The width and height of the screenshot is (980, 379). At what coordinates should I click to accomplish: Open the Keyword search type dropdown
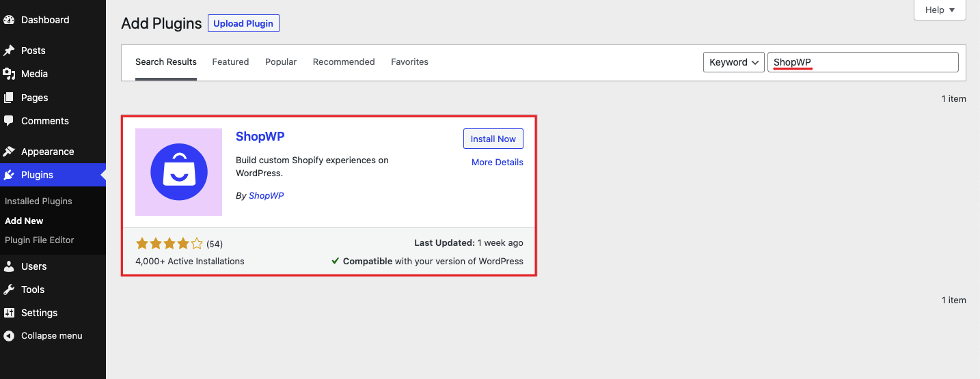coord(733,62)
